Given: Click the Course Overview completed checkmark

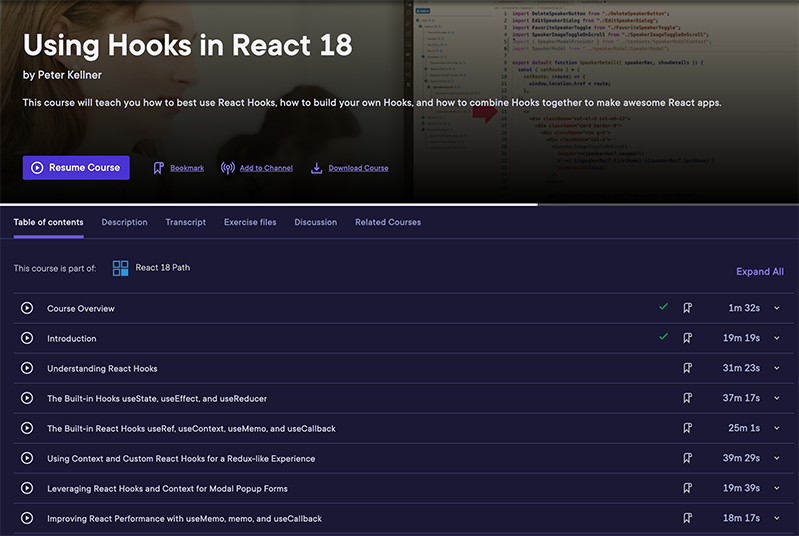Looking at the screenshot, I should [663, 307].
